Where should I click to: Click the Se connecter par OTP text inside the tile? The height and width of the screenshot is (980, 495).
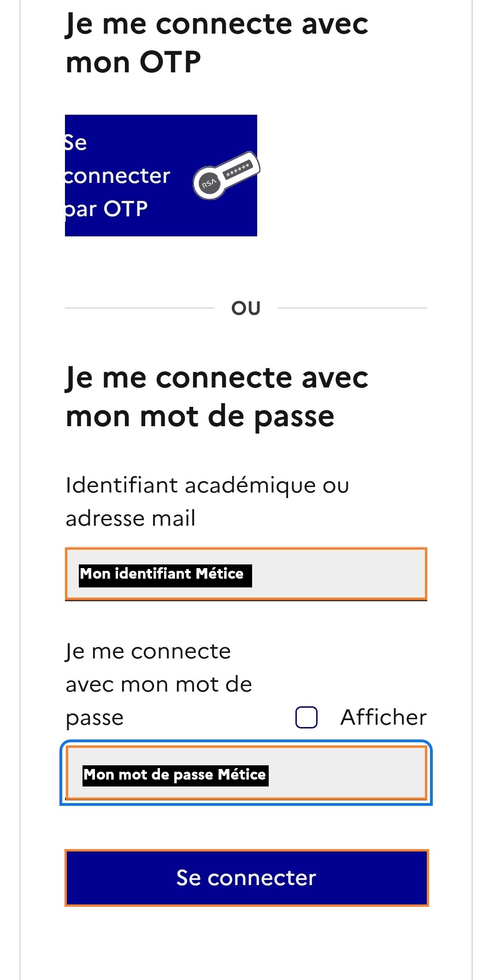click(118, 176)
